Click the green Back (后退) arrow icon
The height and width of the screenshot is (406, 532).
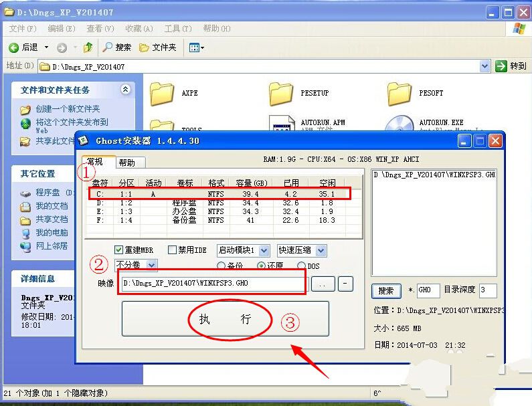(13, 47)
